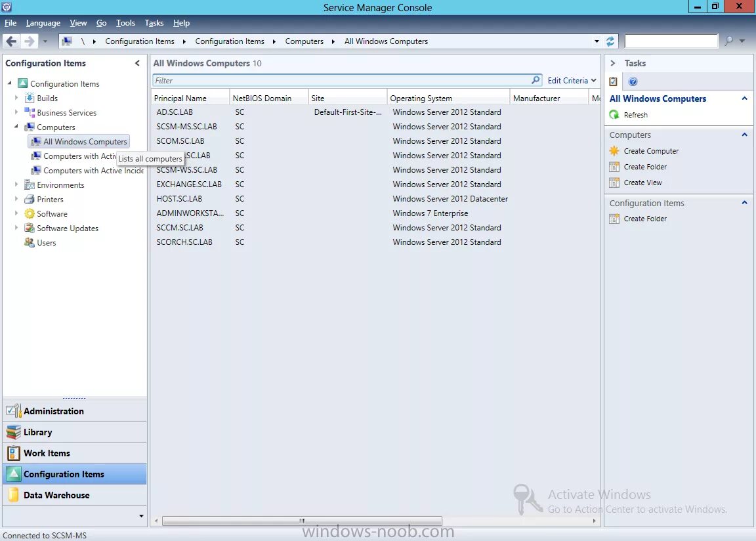The height and width of the screenshot is (541, 756).
Task: Open the Go menu
Action: (101, 23)
